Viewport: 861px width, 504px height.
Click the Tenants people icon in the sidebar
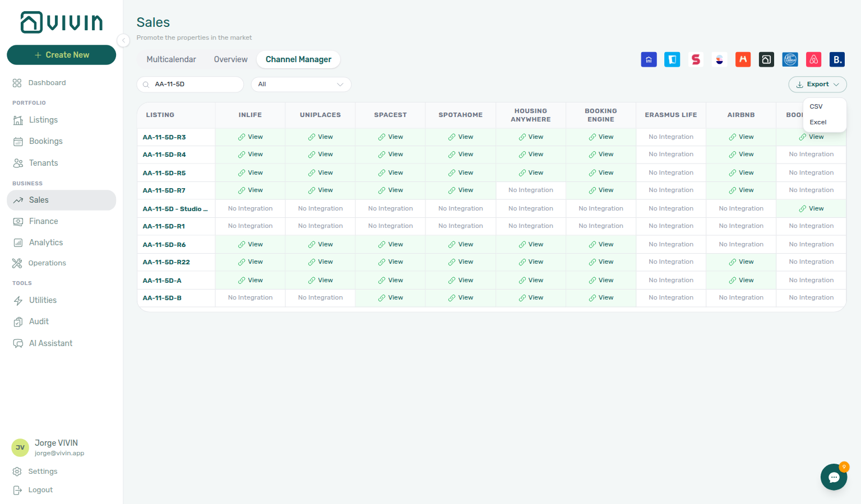[x=18, y=163]
